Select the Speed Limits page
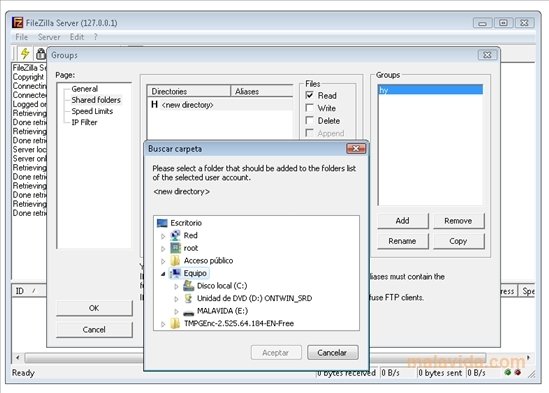Screen dimensions: 549x393 point(92,111)
